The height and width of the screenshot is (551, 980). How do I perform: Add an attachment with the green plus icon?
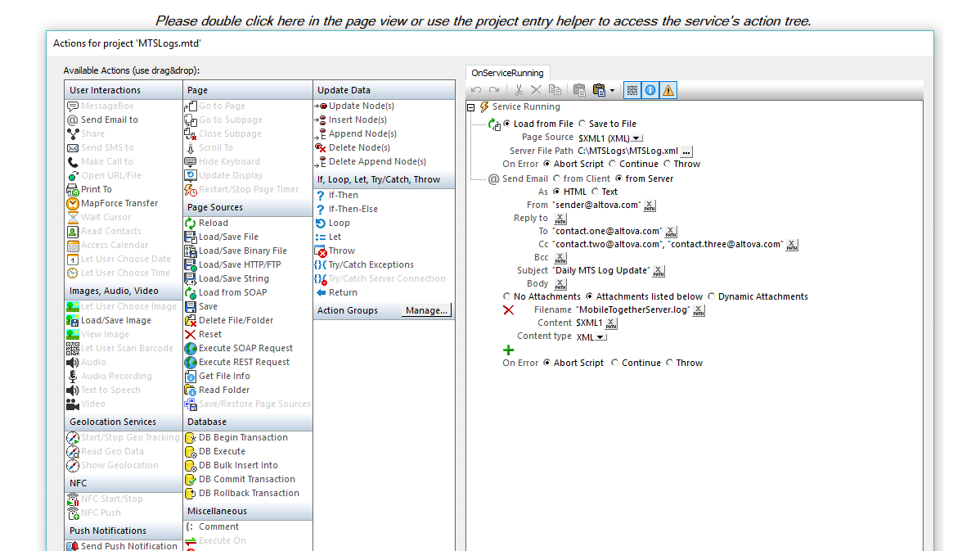pos(509,350)
